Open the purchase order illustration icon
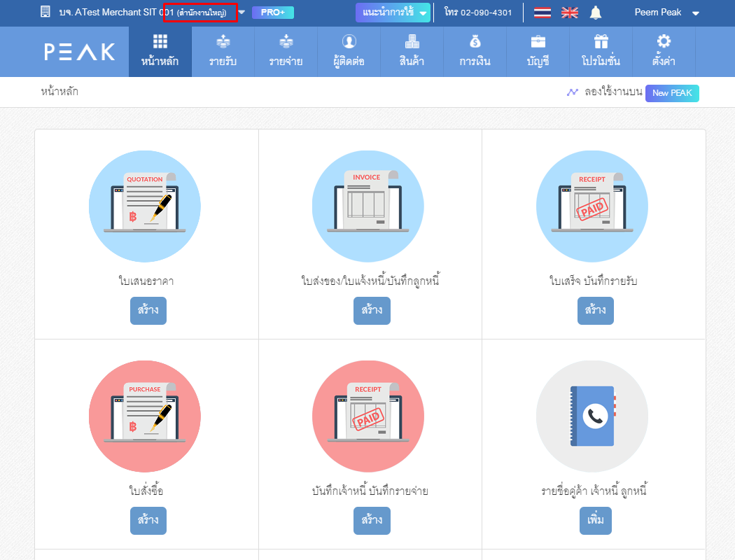The width and height of the screenshot is (735, 560). [145, 416]
